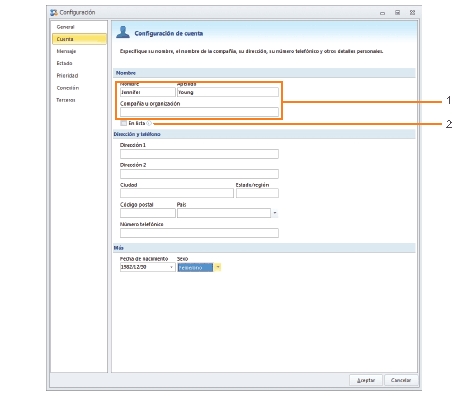
Task: Focus the Estado/región text field
Action: pyautogui.click(x=257, y=193)
